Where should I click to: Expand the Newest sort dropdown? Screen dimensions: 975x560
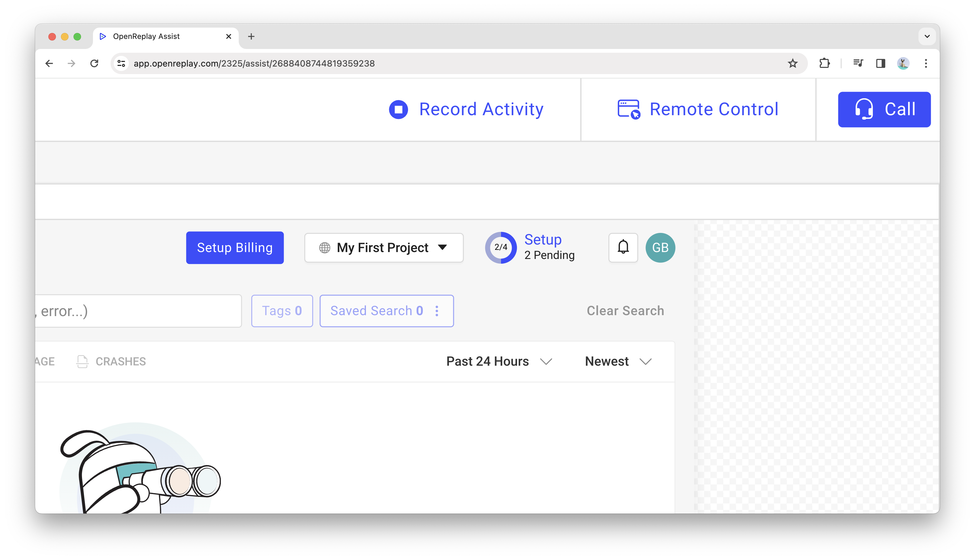pos(618,362)
